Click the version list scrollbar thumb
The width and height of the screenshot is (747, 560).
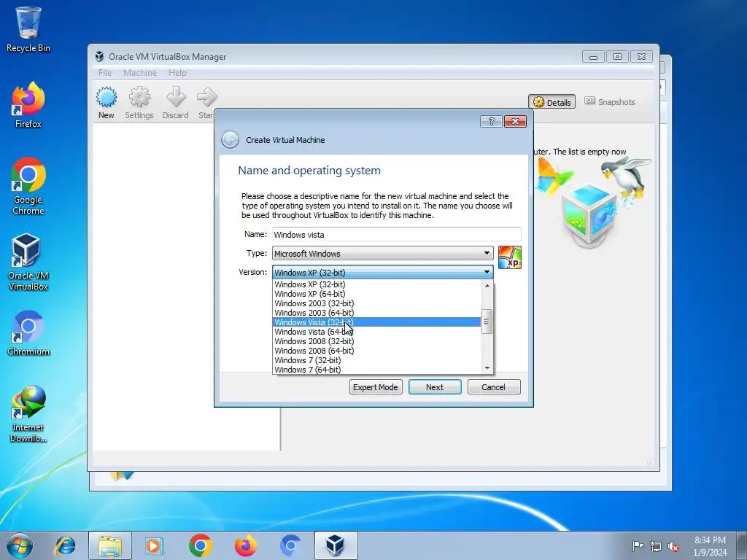click(x=487, y=322)
